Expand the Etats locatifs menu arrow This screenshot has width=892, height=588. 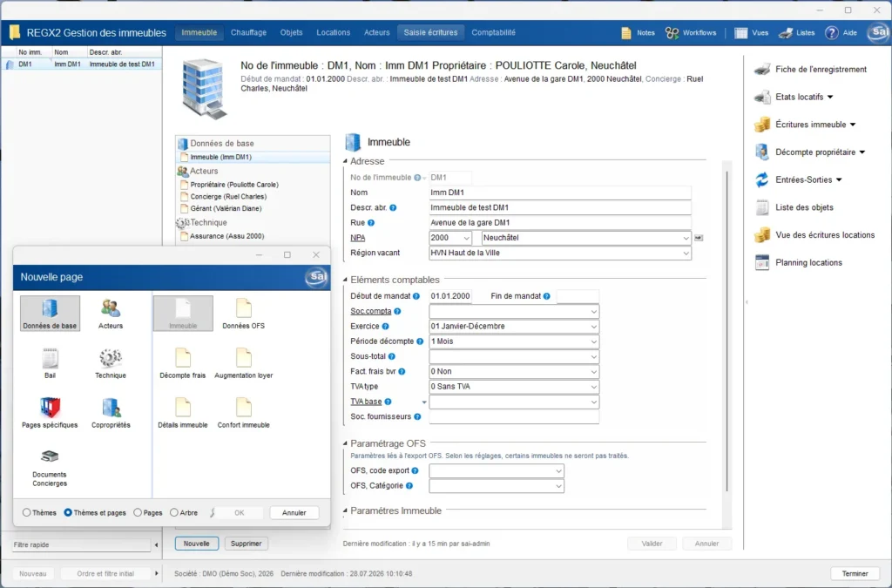coord(830,98)
